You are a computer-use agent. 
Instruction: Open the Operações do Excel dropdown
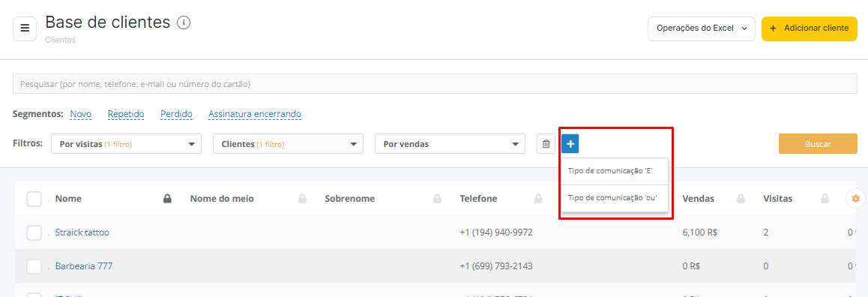pos(702,28)
